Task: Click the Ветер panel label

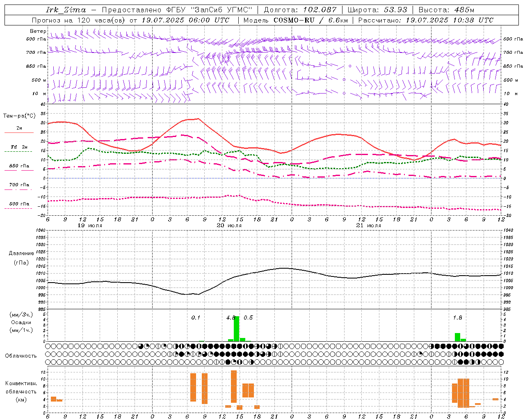Action: tap(38, 31)
